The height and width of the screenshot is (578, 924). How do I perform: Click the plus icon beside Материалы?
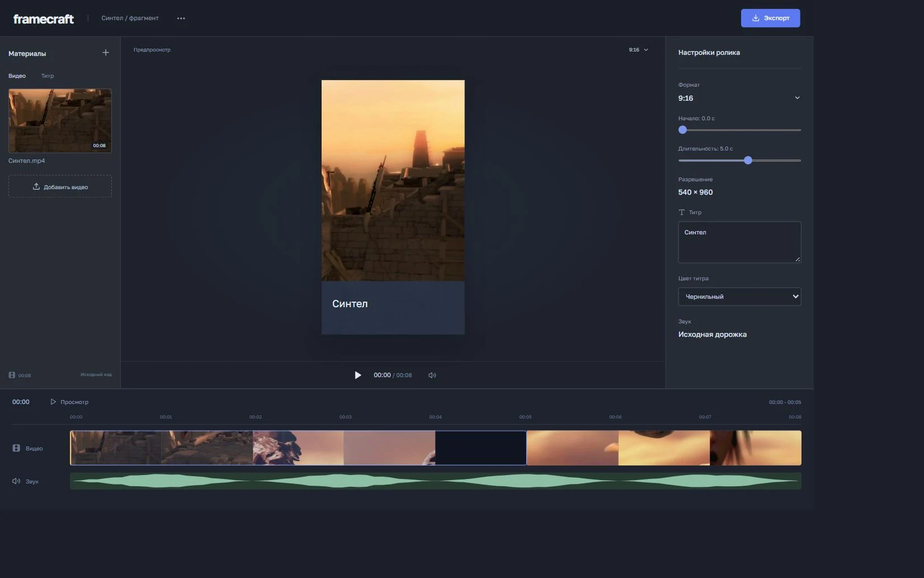tap(106, 53)
